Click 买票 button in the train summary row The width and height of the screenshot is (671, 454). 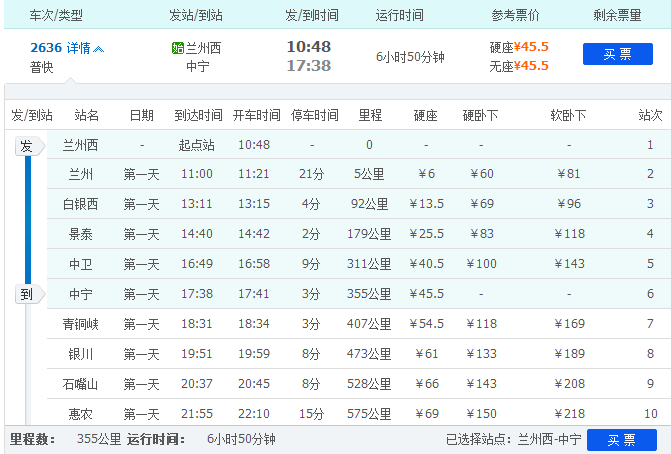[617, 54]
